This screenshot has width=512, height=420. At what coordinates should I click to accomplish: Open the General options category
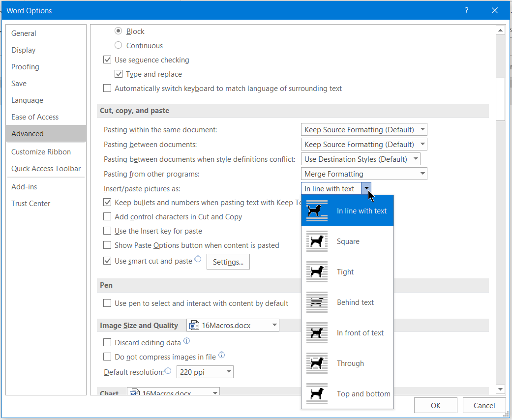(46, 33)
